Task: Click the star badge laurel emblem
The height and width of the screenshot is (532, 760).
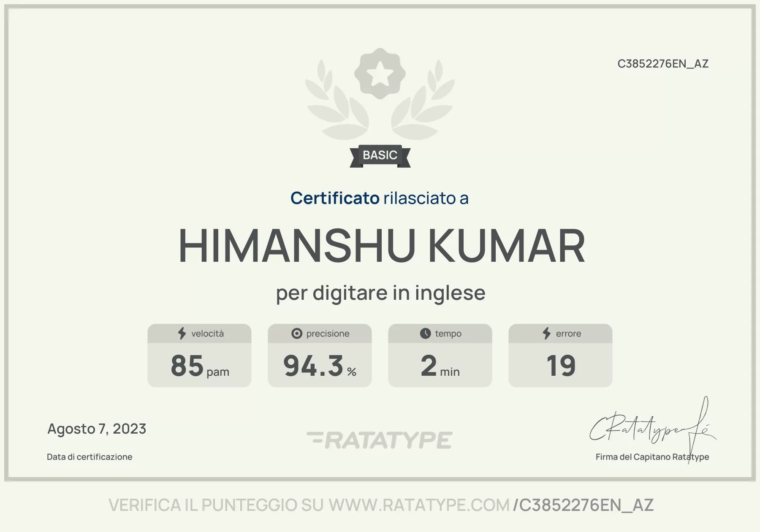Action: (380, 94)
